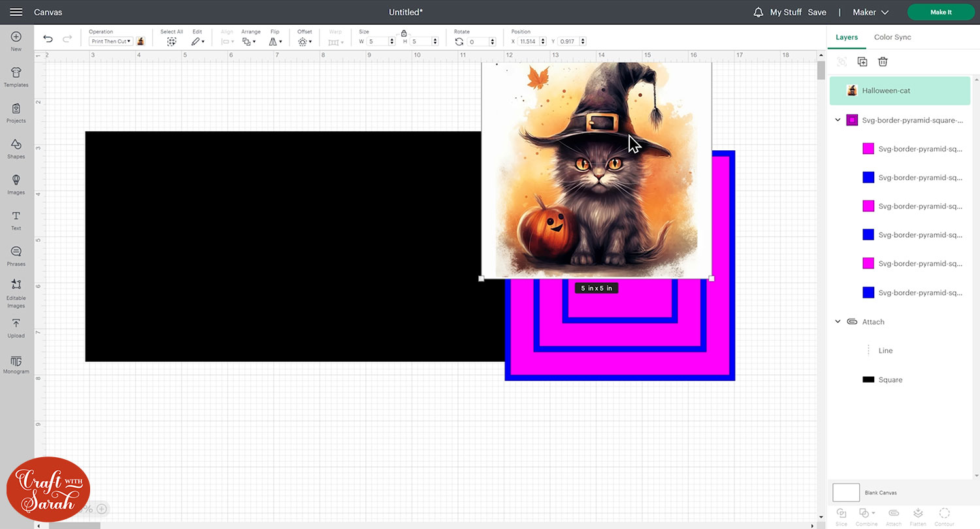Toggle the size aspect ratio lock

404,33
